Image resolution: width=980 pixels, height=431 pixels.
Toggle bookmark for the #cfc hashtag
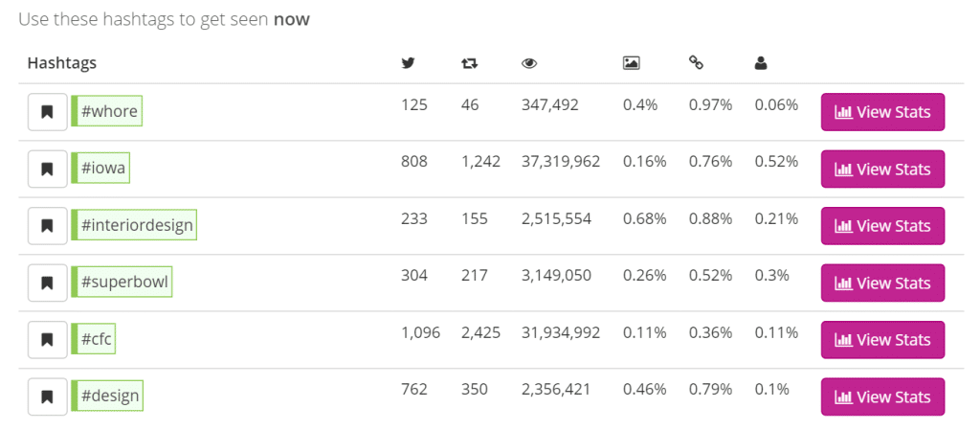tap(47, 340)
